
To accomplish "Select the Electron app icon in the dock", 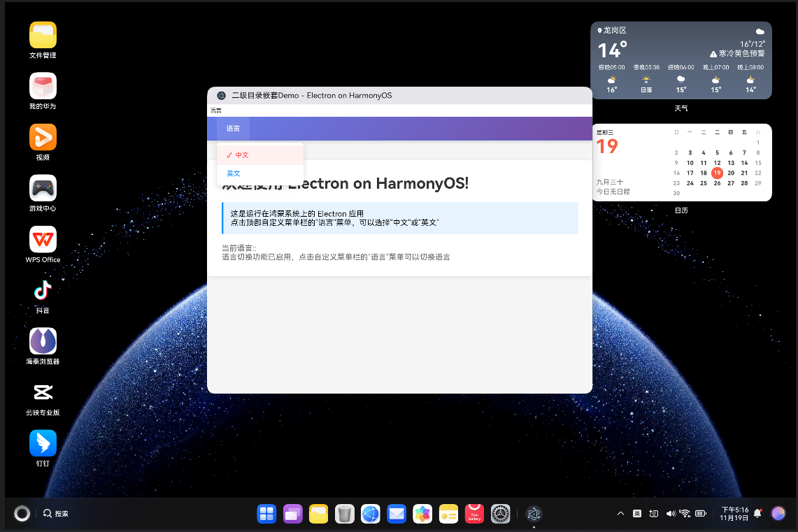I will tap(534, 514).
